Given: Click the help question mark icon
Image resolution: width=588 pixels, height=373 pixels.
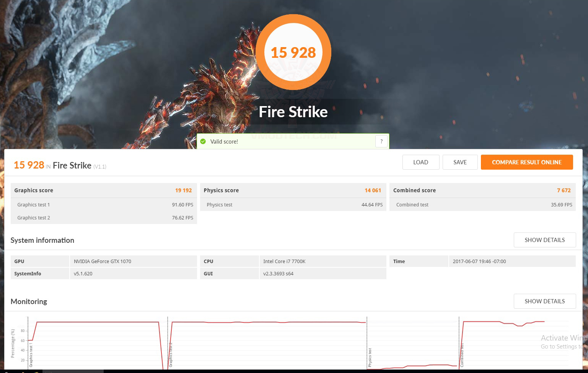Looking at the screenshot, I should (381, 141).
